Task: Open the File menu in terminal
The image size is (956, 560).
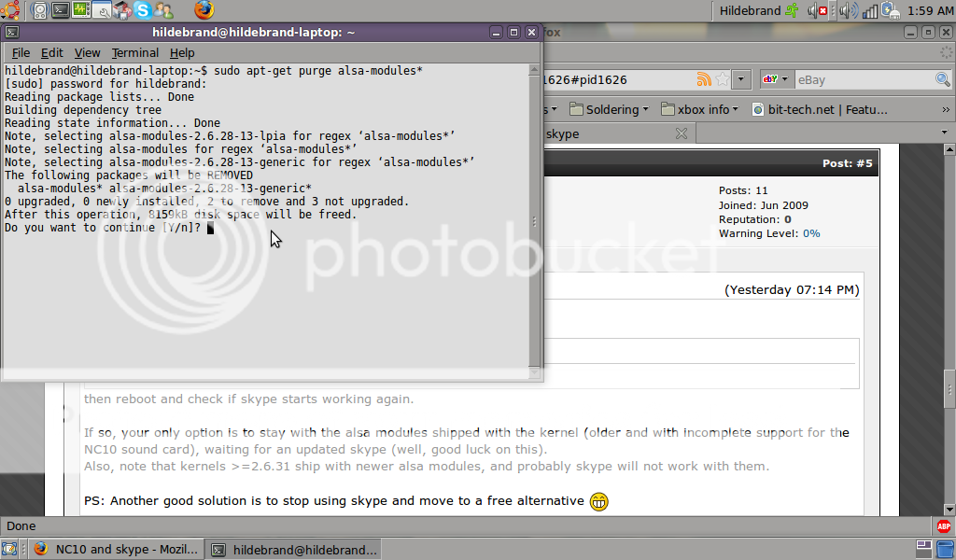Action: pyautogui.click(x=21, y=53)
